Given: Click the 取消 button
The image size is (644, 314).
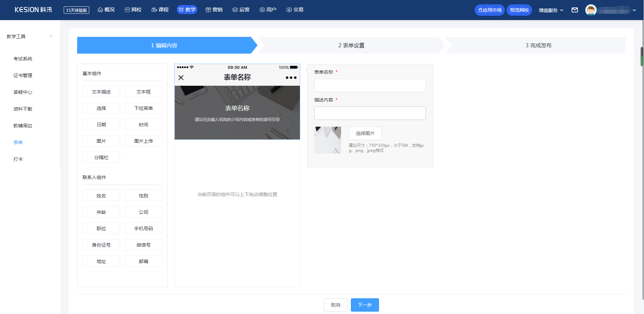Looking at the screenshot, I should click(x=336, y=305).
